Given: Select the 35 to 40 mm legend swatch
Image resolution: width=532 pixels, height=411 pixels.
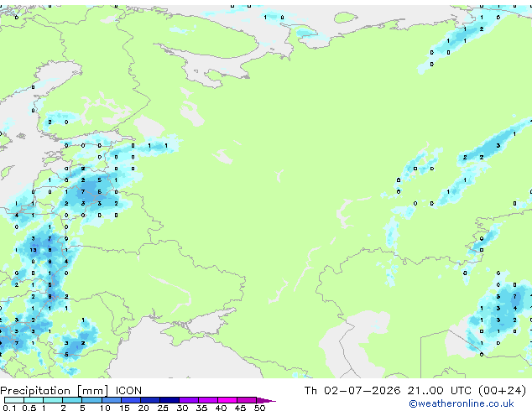Looking at the screenshot, I should pos(207,400).
